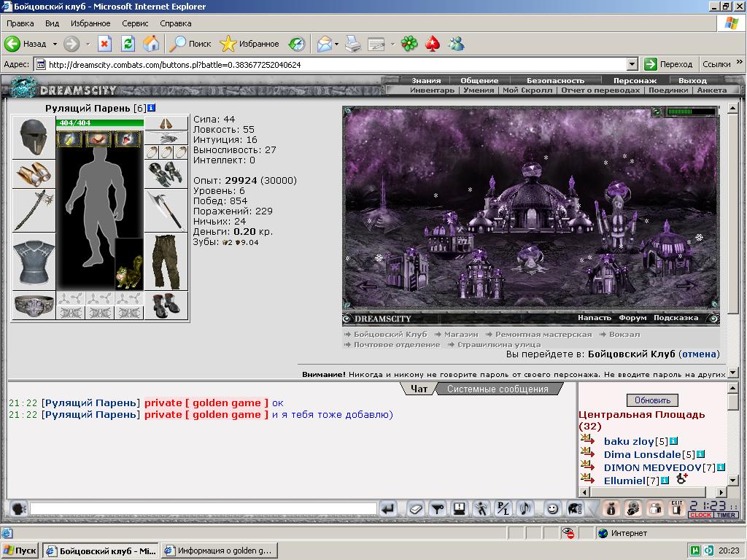Toggle the CLOCK mode button
747x560 pixels.
click(x=700, y=515)
